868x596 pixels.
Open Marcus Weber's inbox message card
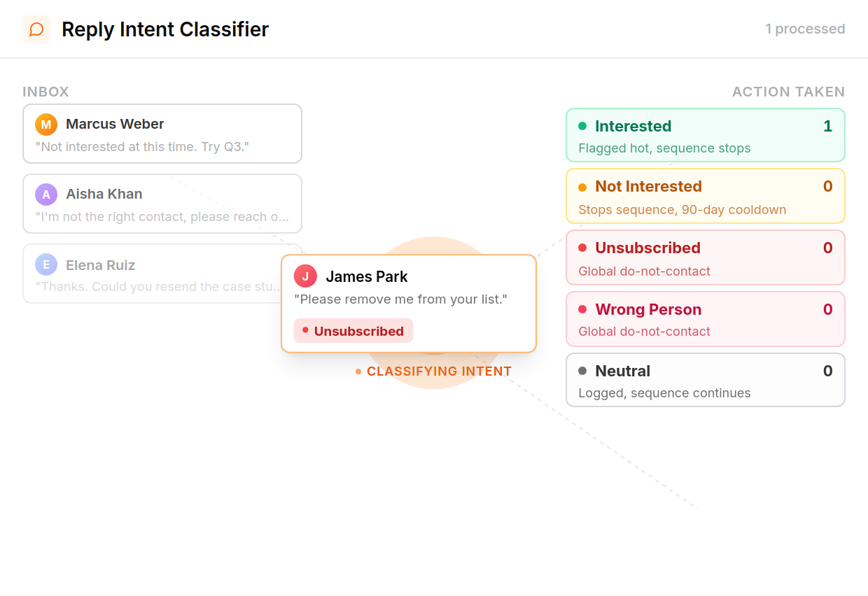pos(162,134)
